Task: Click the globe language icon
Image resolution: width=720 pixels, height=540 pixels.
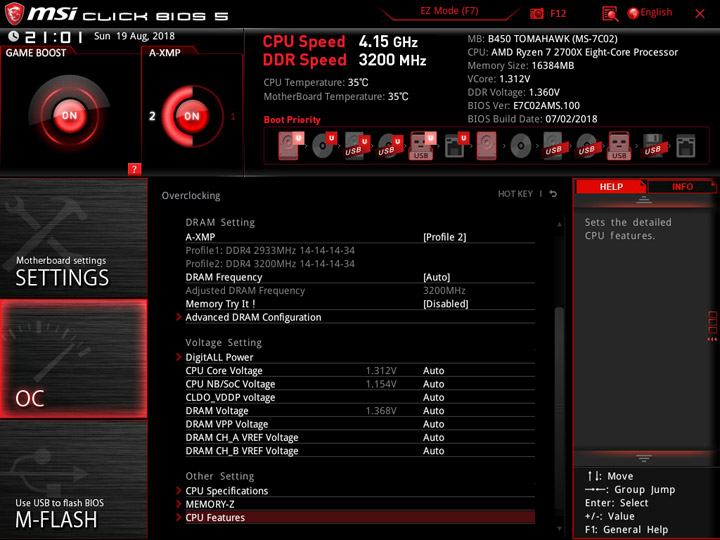Action: [633, 13]
